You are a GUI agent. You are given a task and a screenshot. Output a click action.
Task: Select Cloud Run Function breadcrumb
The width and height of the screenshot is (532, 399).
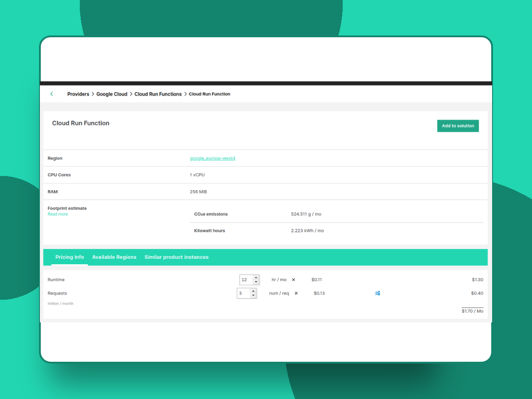(x=210, y=94)
